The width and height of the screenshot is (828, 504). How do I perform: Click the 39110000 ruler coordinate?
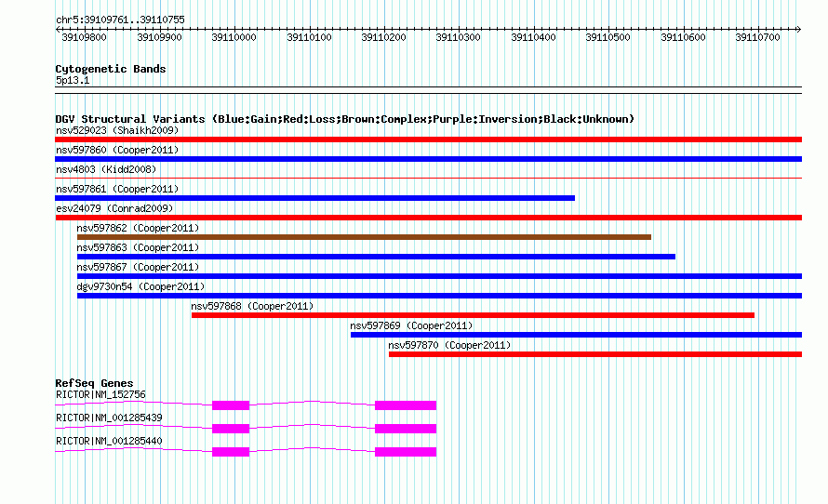coord(234,37)
